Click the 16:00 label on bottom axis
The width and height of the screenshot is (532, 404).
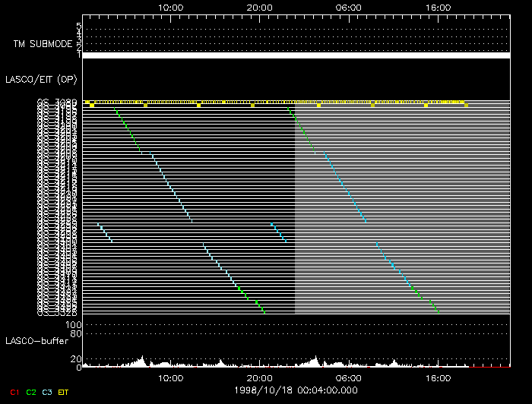click(x=437, y=377)
